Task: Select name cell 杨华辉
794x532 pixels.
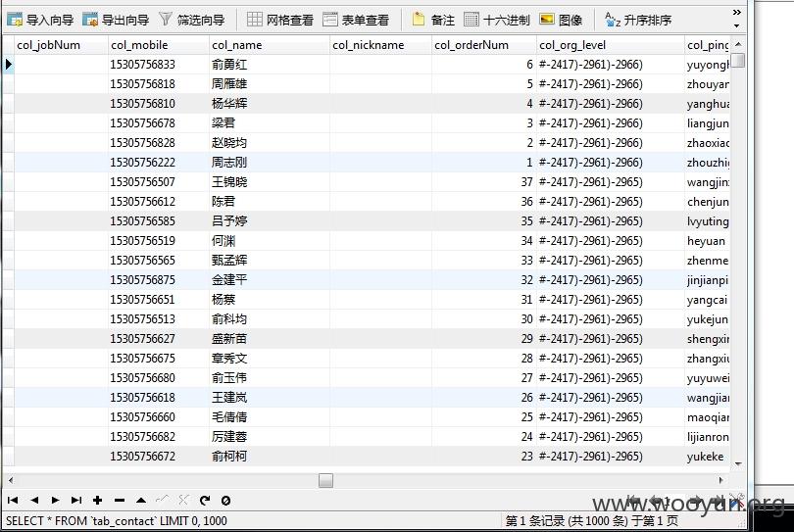Action: 270,104
